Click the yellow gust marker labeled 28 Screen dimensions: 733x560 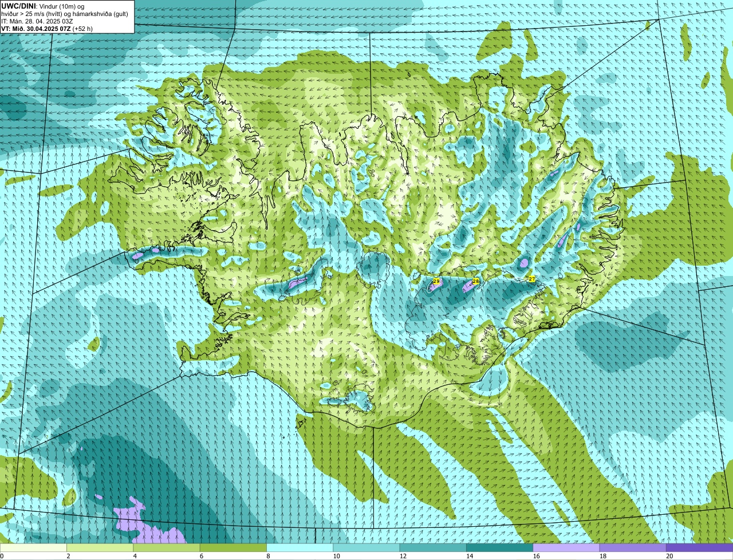(x=475, y=281)
